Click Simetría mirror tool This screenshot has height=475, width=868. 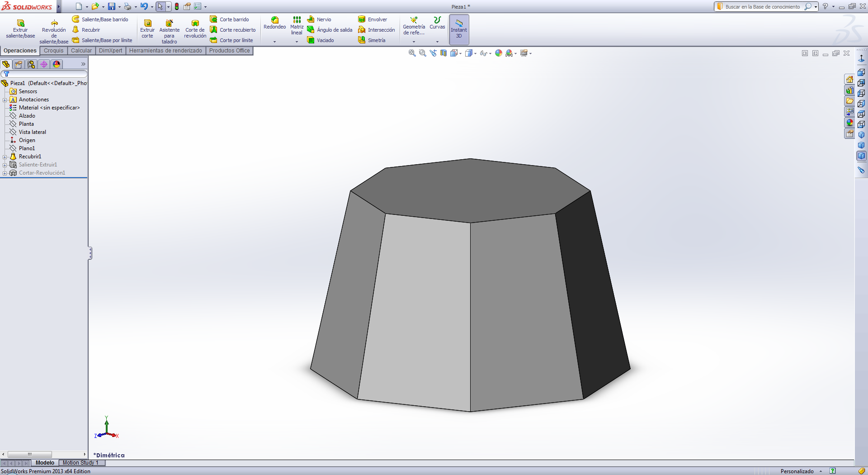click(x=372, y=40)
